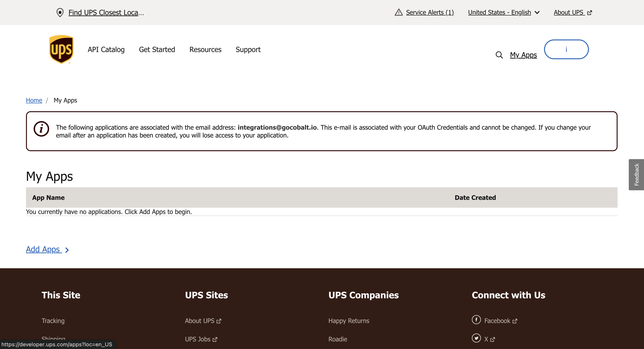
Task: Open the API Catalog menu
Action: (106, 49)
